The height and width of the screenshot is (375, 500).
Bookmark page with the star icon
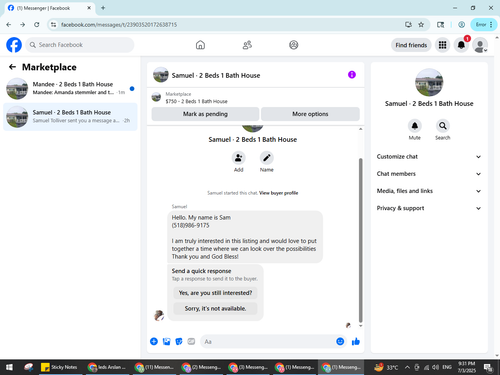click(x=421, y=24)
